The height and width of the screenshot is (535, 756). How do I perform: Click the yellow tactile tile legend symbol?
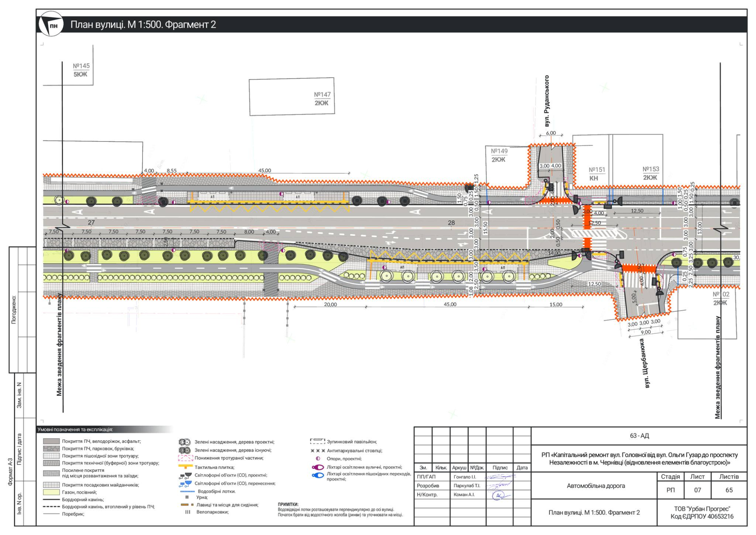[185, 467]
